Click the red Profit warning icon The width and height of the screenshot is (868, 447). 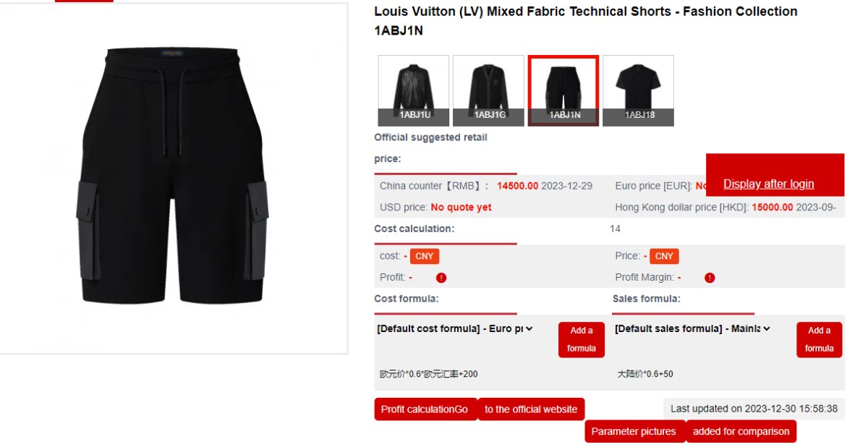(x=441, y=278)
